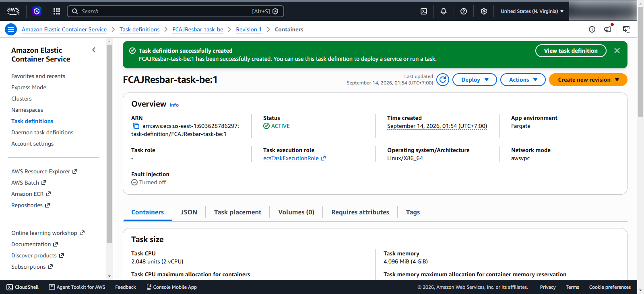This screenshot has height=294, width=644.
Task: Copy the task definition ARN
Action: pyautogui.click(x=136, y=126)
